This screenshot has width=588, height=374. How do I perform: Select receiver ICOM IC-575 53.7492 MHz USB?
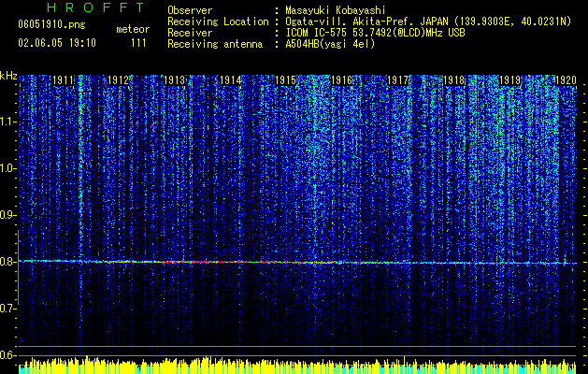375,33
